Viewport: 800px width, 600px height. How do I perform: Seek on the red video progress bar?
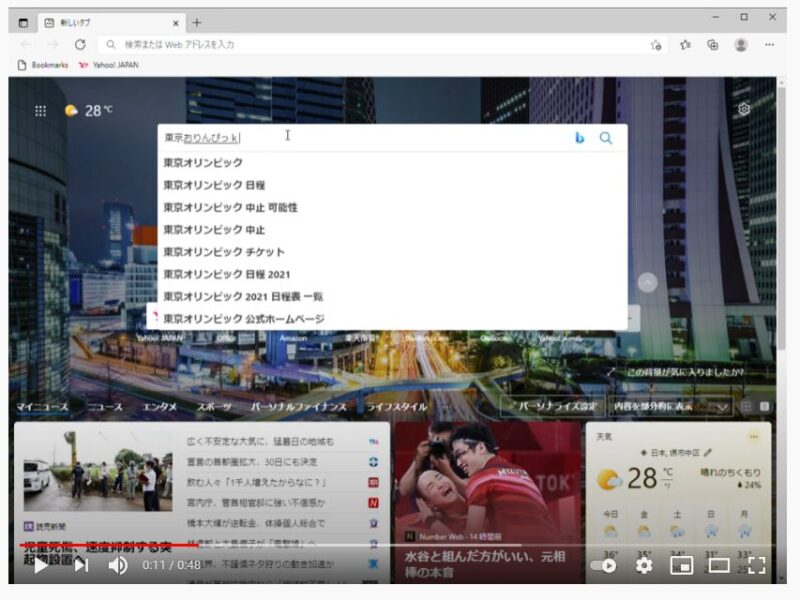click(x=109, y=545)
